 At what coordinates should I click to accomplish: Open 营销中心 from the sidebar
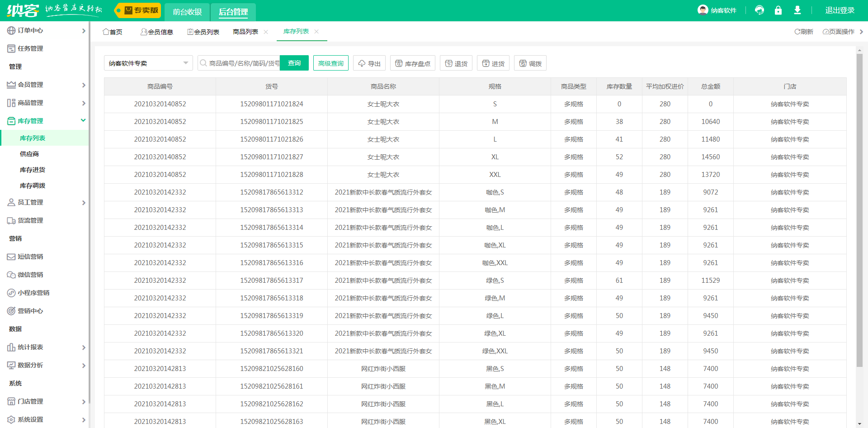[30, 311]
